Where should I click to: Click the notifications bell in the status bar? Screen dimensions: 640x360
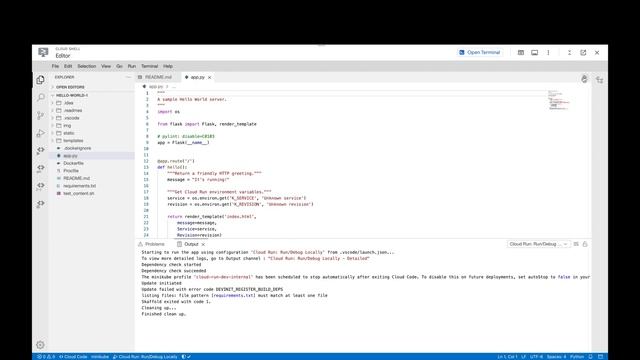tap(591, 357)
